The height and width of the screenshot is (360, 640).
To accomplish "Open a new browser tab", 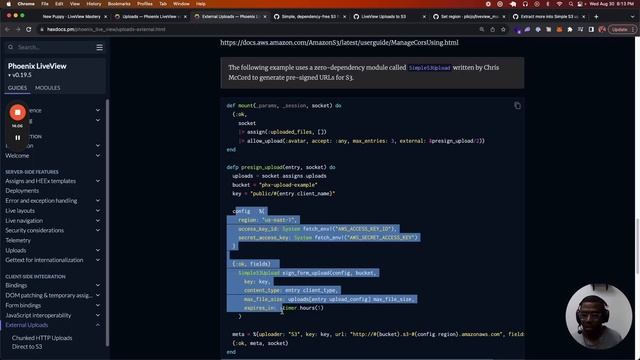I will coord(596,17).
